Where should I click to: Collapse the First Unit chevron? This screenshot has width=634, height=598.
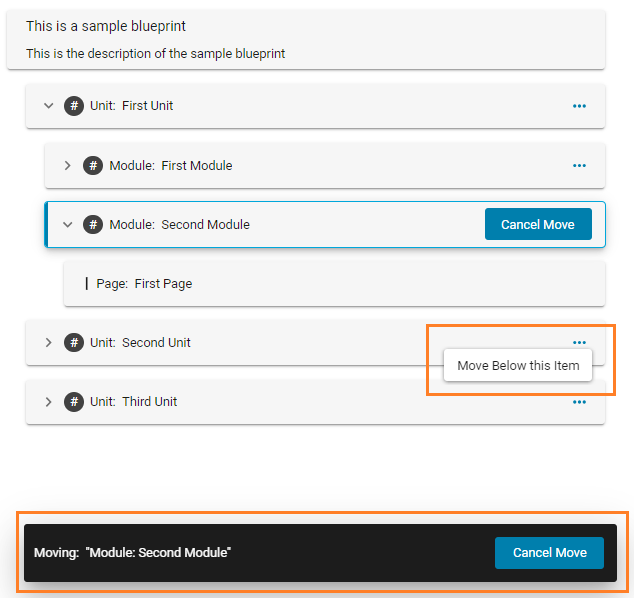click(x=48, y=106)
